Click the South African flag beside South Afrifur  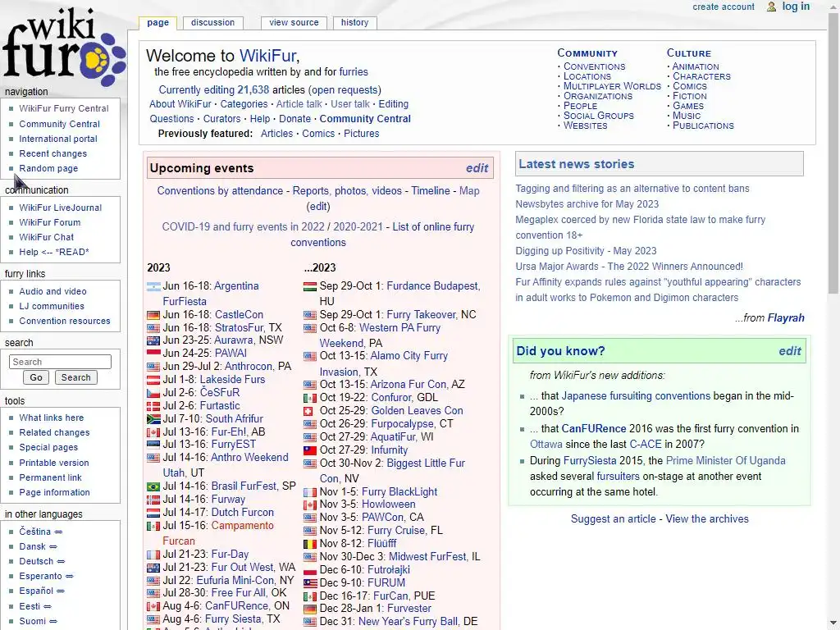point(153,419)
